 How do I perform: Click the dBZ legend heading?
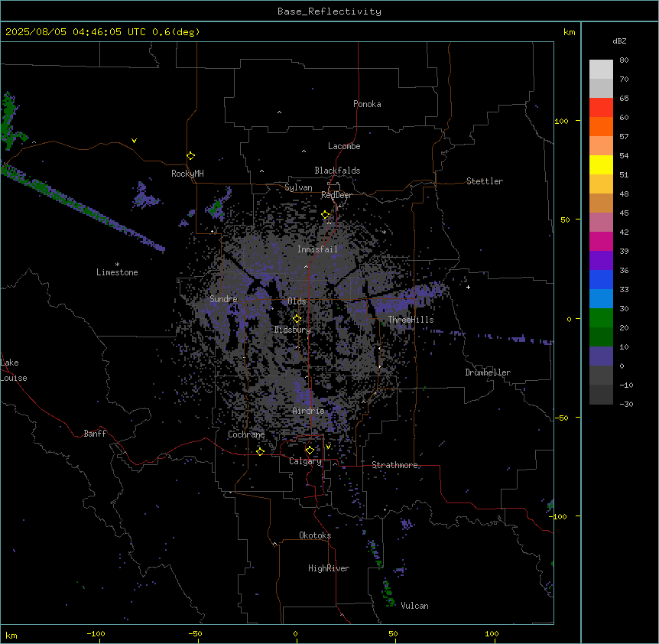[x=619, y=41]
